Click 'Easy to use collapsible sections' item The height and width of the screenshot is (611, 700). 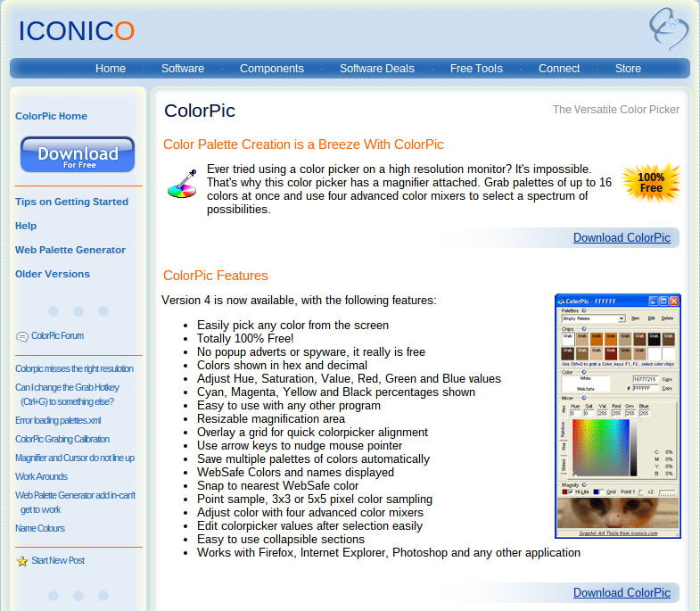(x=281, y=540)
